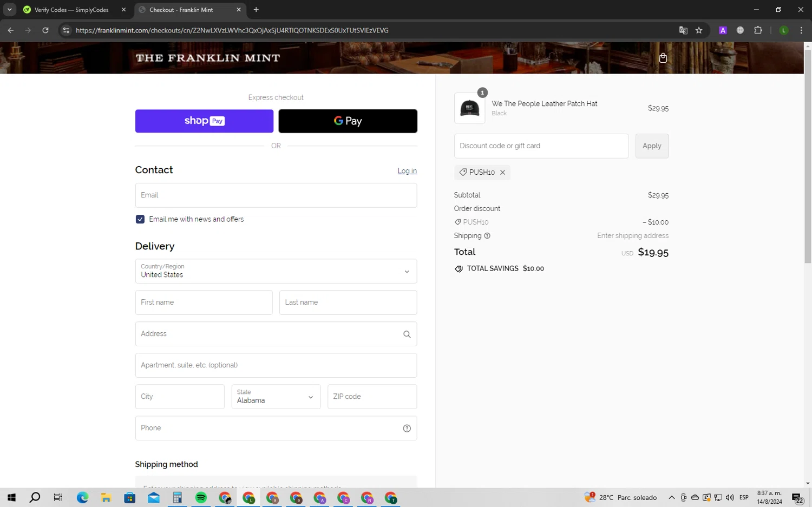The image size is (812, 507).
Task: Expand the Country/Region dropdown
Action: point(276,271)
